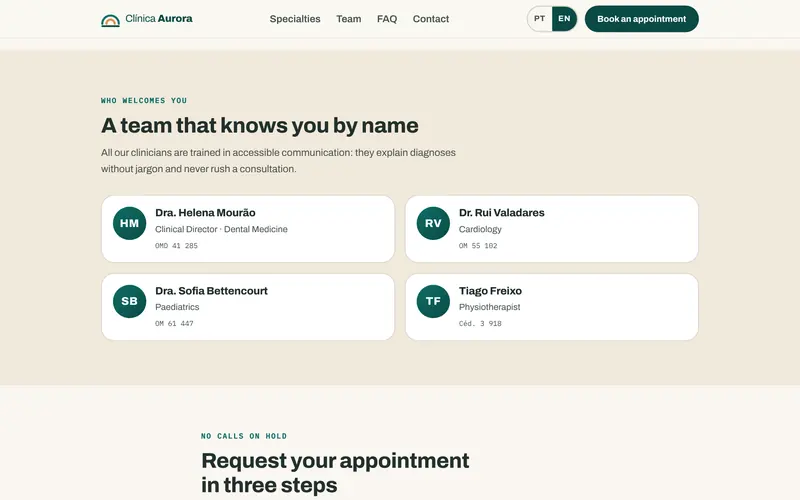Viewport: 800px width, 500px height.
Task: Click licence number Céd. 3 918
Action: coord(480,323)
